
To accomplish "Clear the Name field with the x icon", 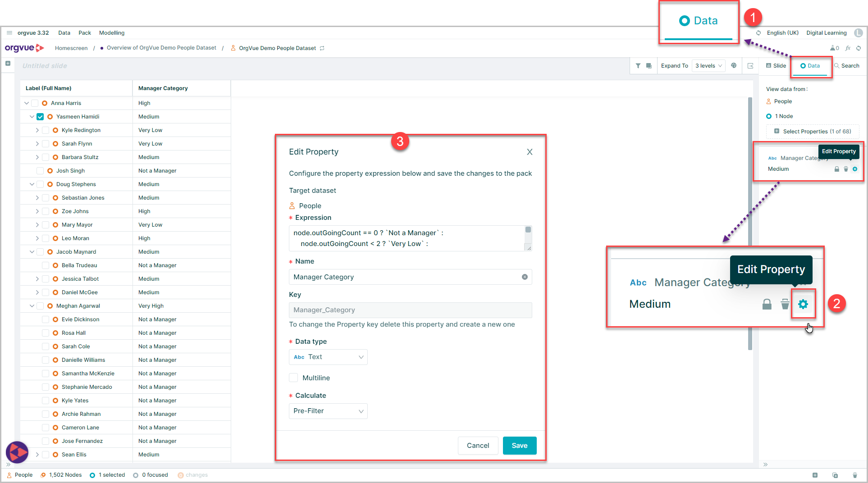I will [x=525, y=277].
